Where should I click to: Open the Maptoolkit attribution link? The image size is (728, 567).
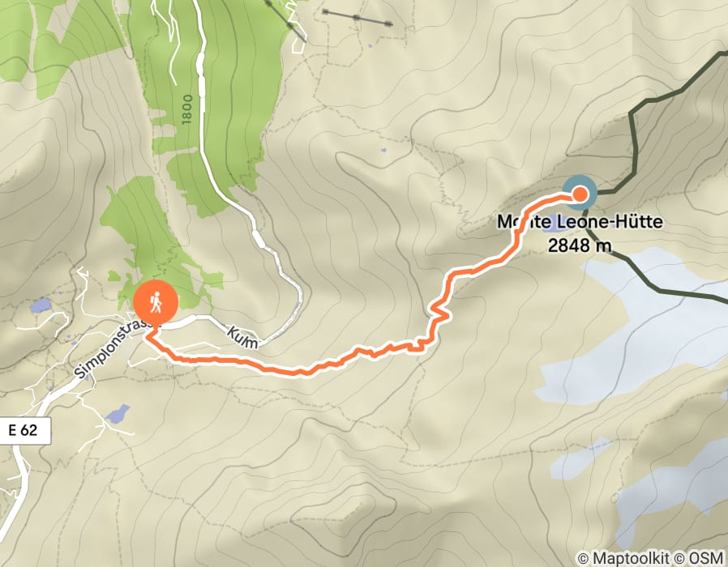coord(623,558)
